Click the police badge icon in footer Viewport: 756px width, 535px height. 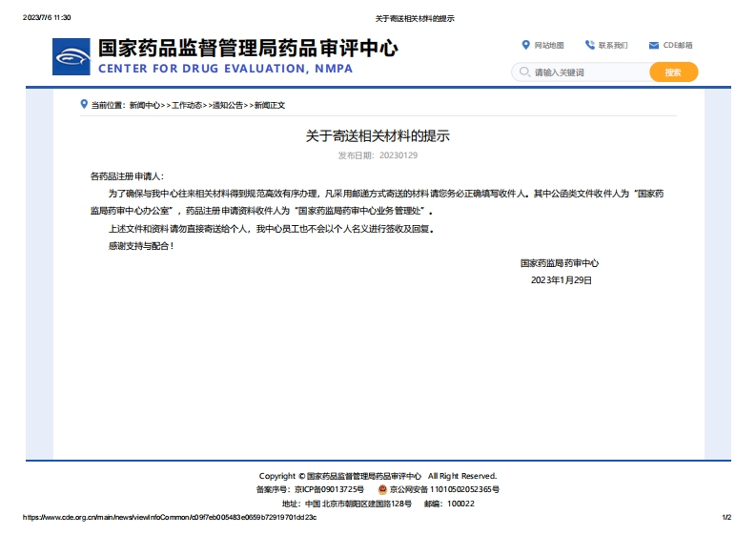[x=381, y=489]
